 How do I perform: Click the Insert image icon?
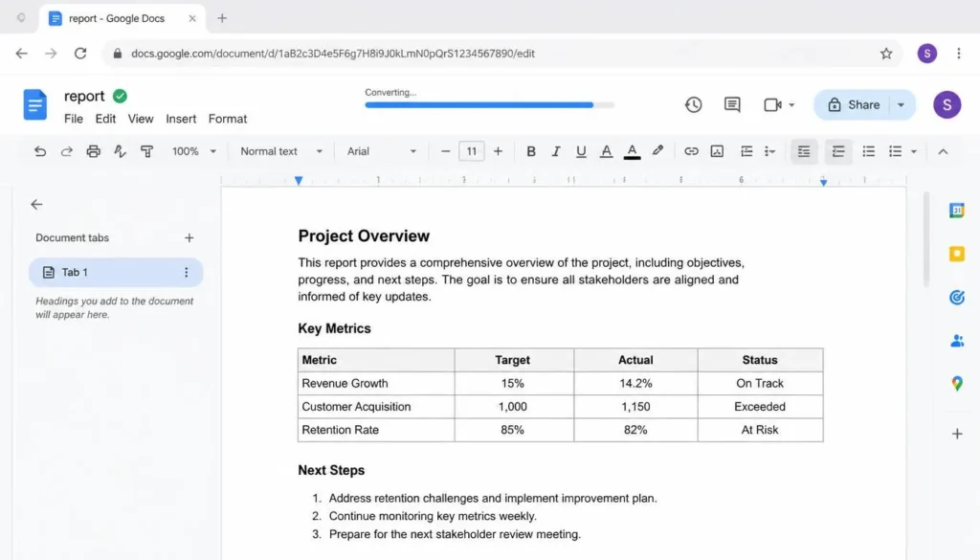coord(717,151)
